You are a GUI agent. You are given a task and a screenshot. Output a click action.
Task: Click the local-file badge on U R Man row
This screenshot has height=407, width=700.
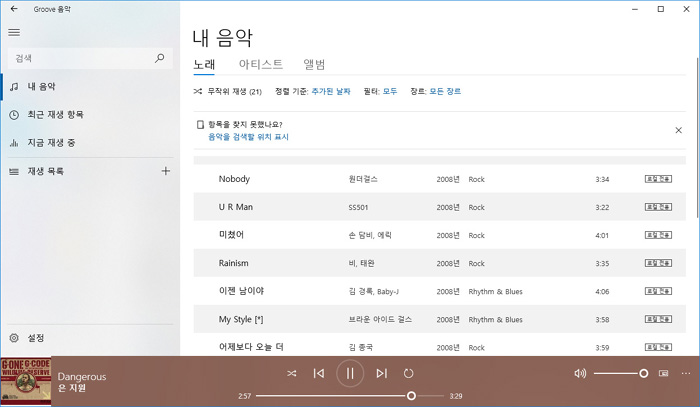(x=658, y=207)
